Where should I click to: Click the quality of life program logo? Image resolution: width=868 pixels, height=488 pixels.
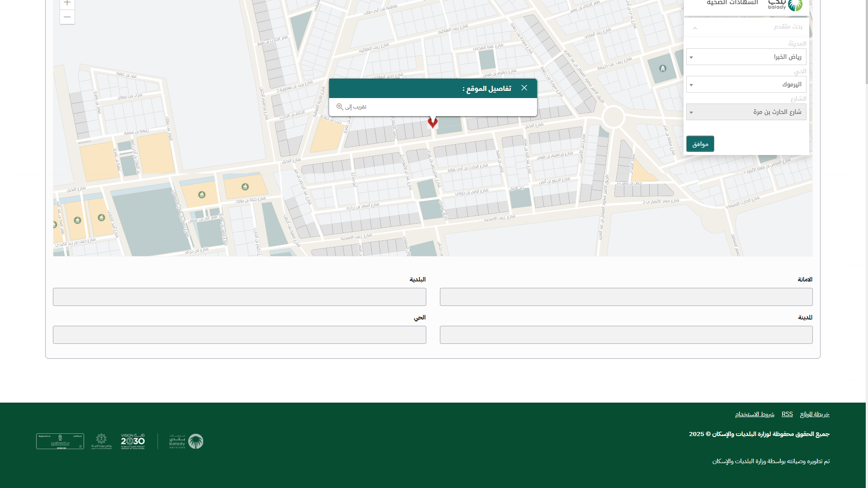[x=101, y=441]
